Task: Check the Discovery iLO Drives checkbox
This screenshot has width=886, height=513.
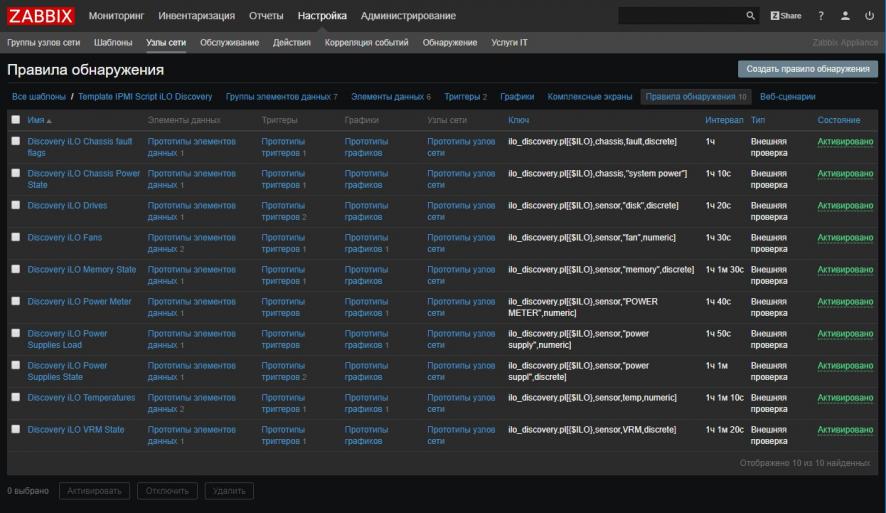Action: coord(15,205)
